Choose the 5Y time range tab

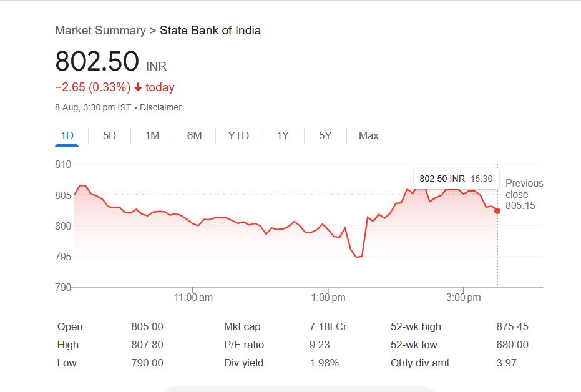coord(325,135)
